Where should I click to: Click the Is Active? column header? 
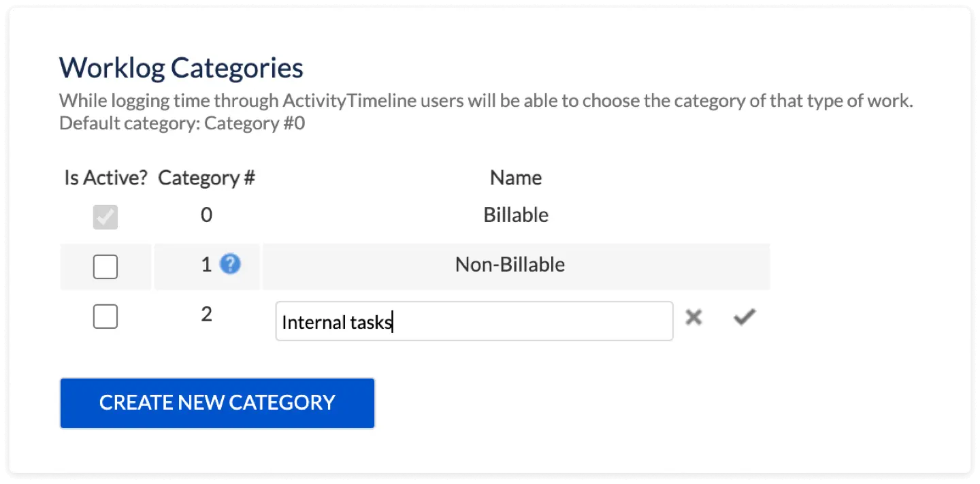(x=105, y=177)
